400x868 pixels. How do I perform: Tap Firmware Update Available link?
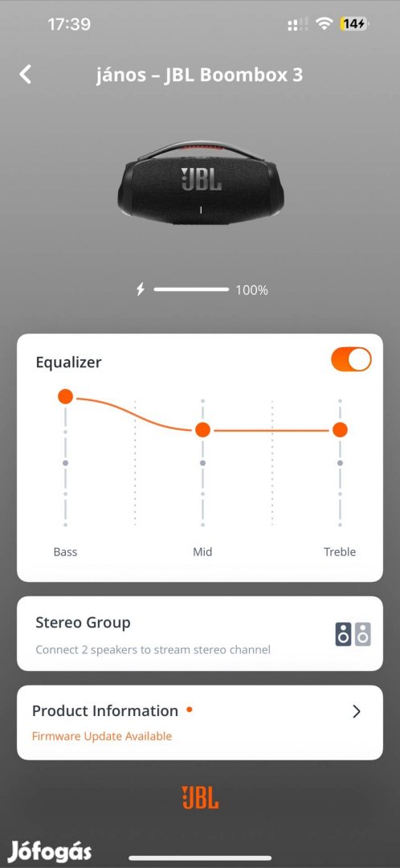pyautogui.click(x=102, y=735)
